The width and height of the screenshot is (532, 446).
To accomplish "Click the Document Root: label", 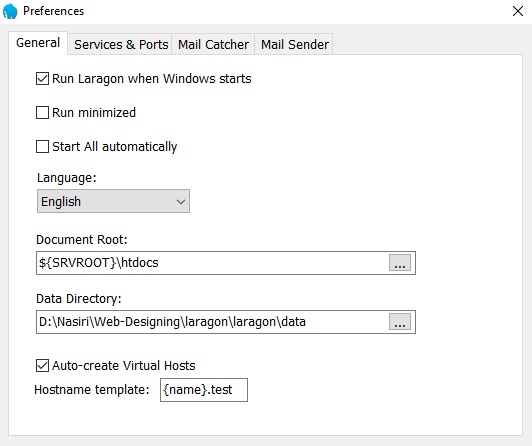I will click(82, 240).
